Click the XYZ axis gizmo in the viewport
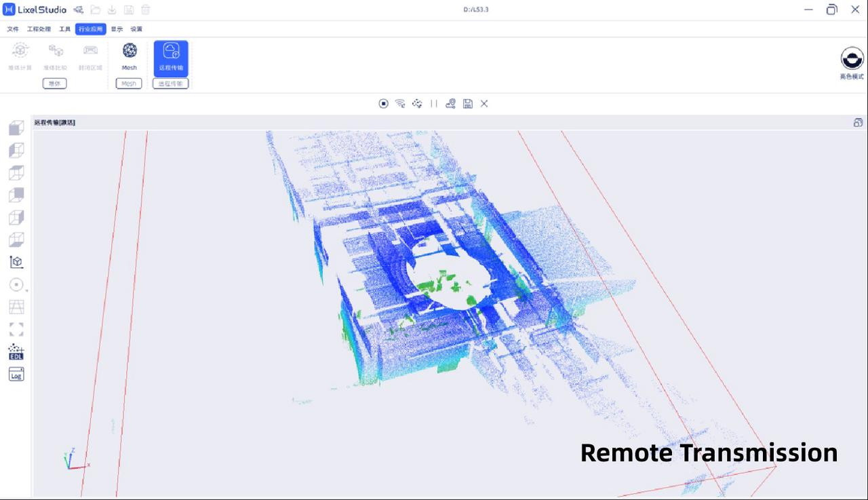The height and width of the screenshot is (500, 868). click(x=76, y=460)
